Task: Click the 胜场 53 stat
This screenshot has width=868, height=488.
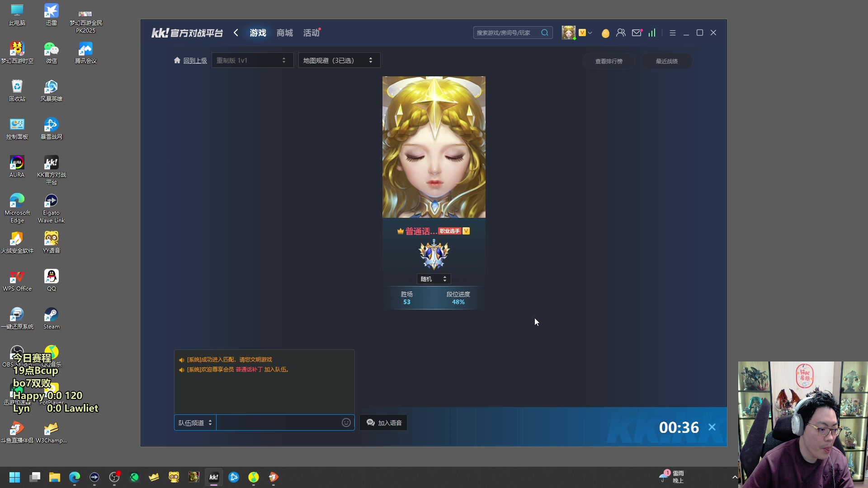Action: point(406,298)
